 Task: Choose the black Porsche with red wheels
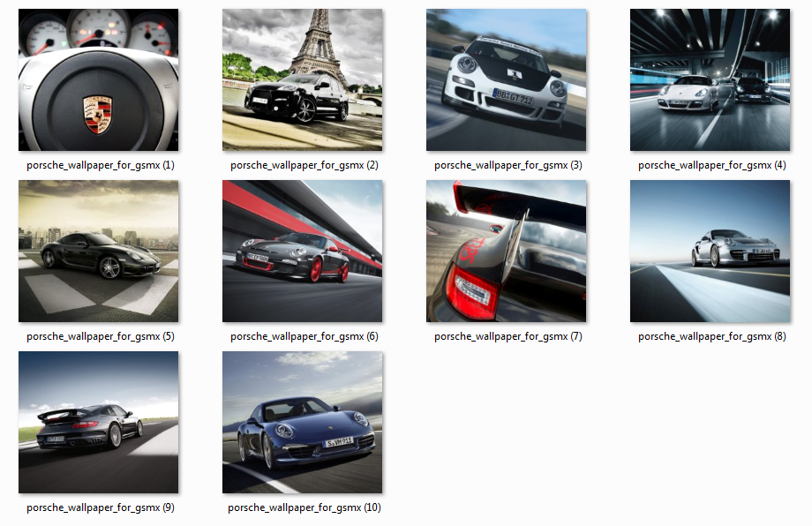coord(302,252)
